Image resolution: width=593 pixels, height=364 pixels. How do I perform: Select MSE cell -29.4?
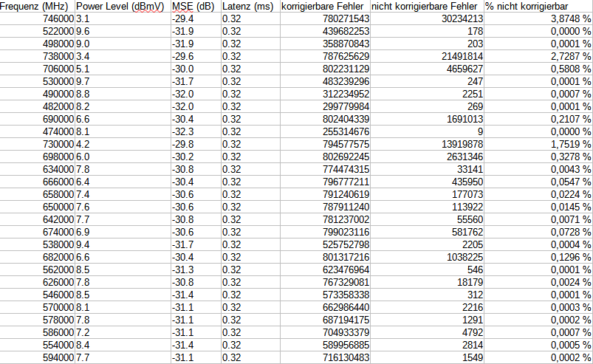(196, 19)
